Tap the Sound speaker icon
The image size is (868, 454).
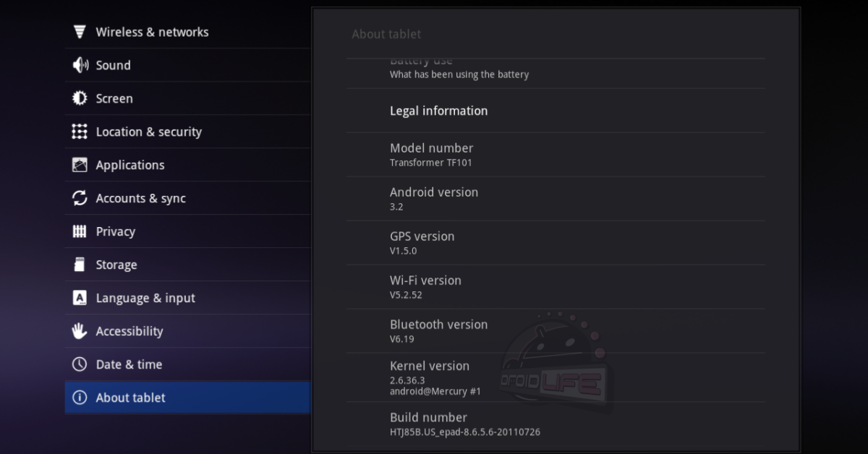click(x=80, y=65)
